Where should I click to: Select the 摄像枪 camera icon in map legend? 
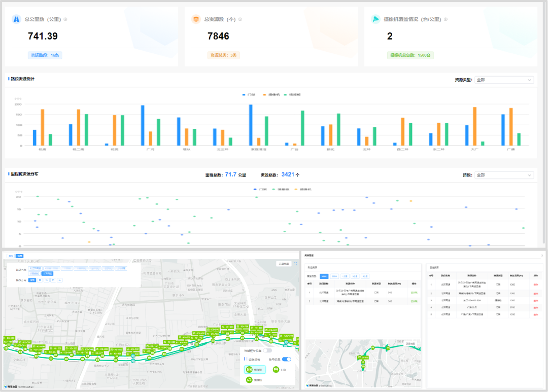[x=250, y=380]
